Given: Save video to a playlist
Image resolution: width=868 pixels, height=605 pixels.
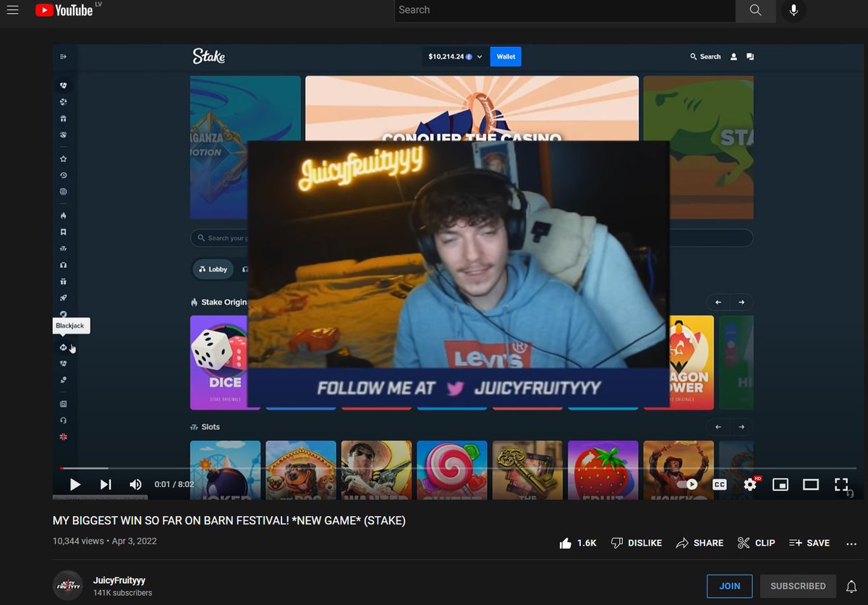Looking at the screenshot, I should [x=809, y=543].
